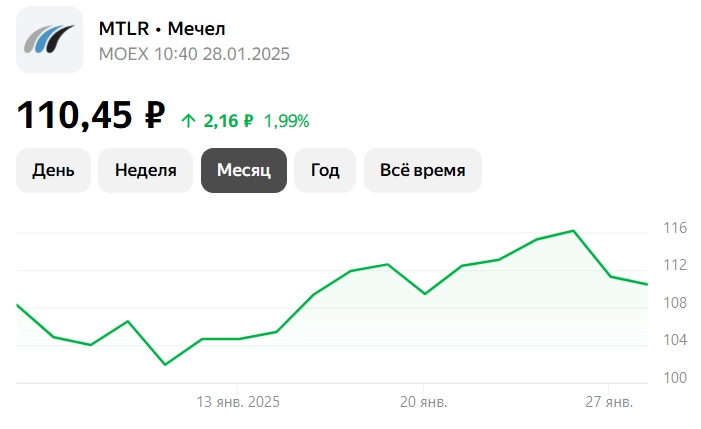This screenshot has width=701, height=429.
Task: Click the 13 янв. 2025 date label
Action: 238,402
